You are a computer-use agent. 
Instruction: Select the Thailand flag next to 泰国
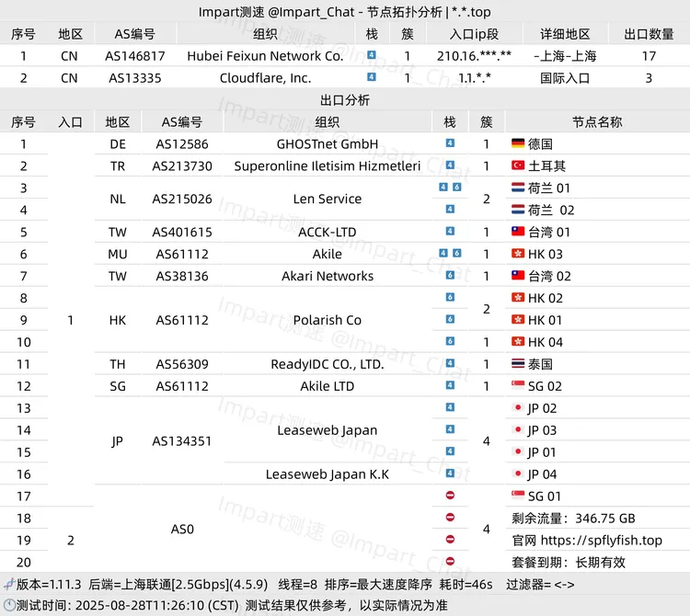517,365
